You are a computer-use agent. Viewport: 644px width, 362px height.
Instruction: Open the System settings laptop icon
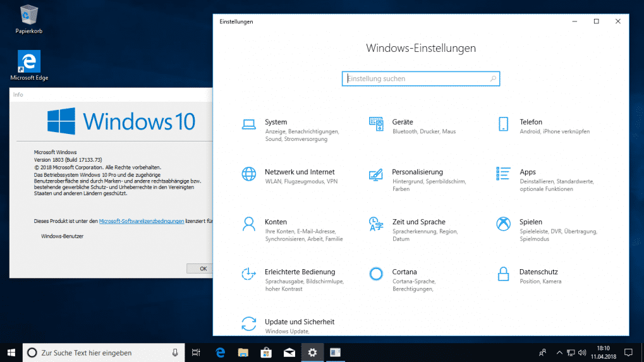coord(248,124)
